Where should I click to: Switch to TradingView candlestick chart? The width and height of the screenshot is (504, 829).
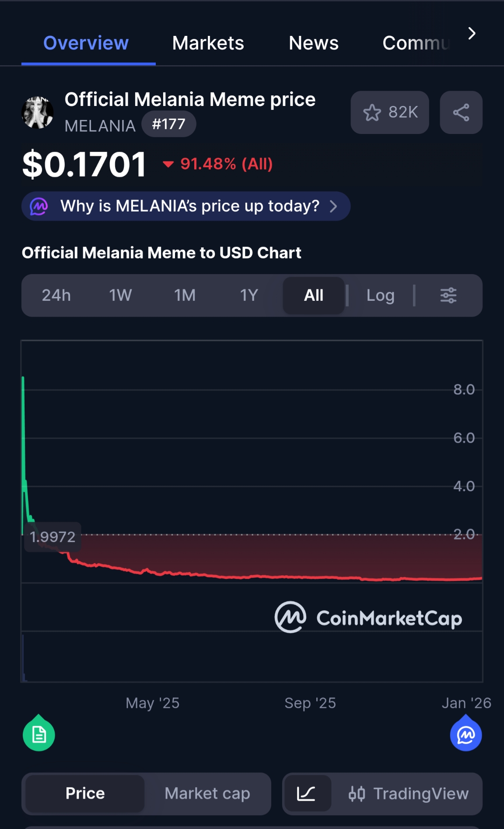click(x=409, y=794)
